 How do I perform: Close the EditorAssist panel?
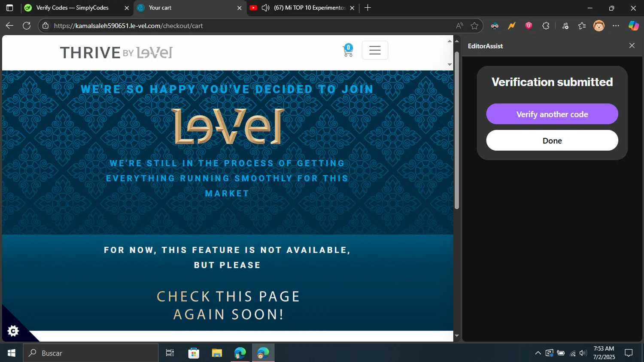(632, 46)
